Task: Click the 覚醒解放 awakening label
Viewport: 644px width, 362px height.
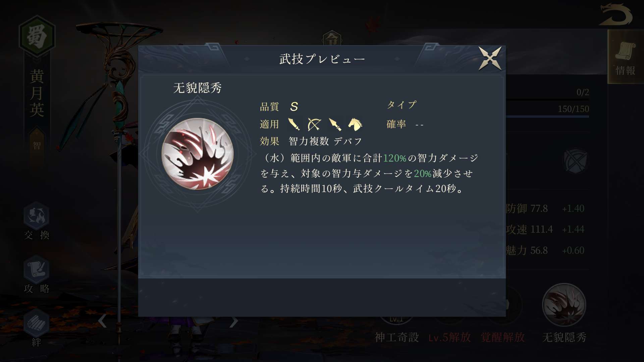Action: (x=503, y=337)
